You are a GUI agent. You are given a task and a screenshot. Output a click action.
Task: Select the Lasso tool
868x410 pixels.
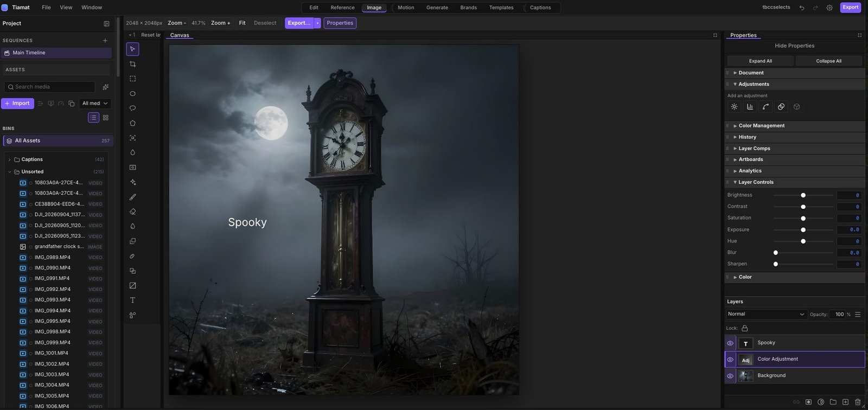(132, 108)
